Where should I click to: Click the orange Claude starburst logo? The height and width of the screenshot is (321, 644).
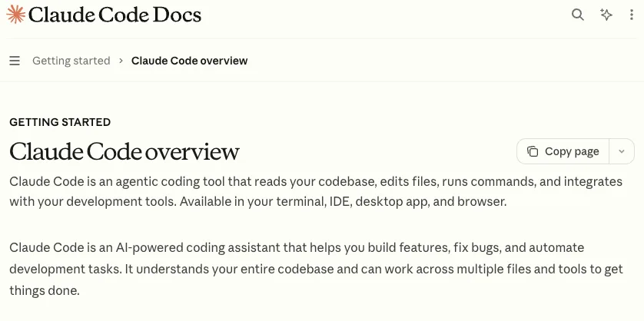point(15,15)
